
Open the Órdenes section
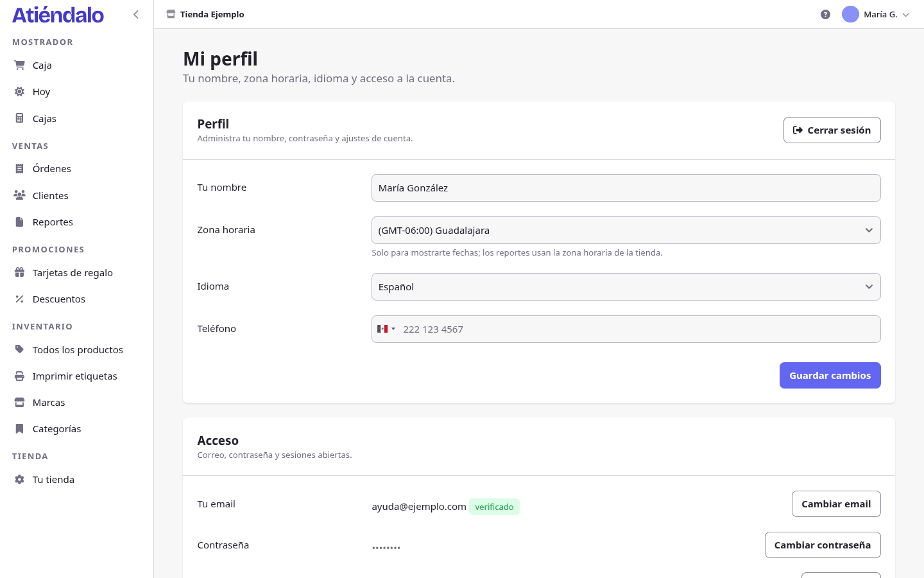tap(77, 169)
